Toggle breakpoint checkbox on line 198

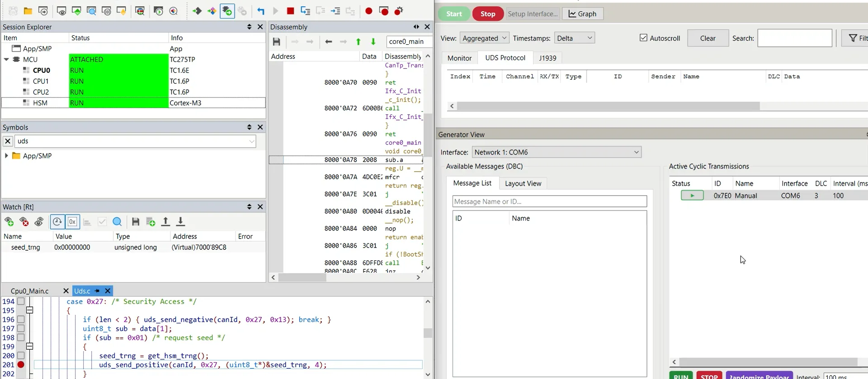tap(21, 337)
